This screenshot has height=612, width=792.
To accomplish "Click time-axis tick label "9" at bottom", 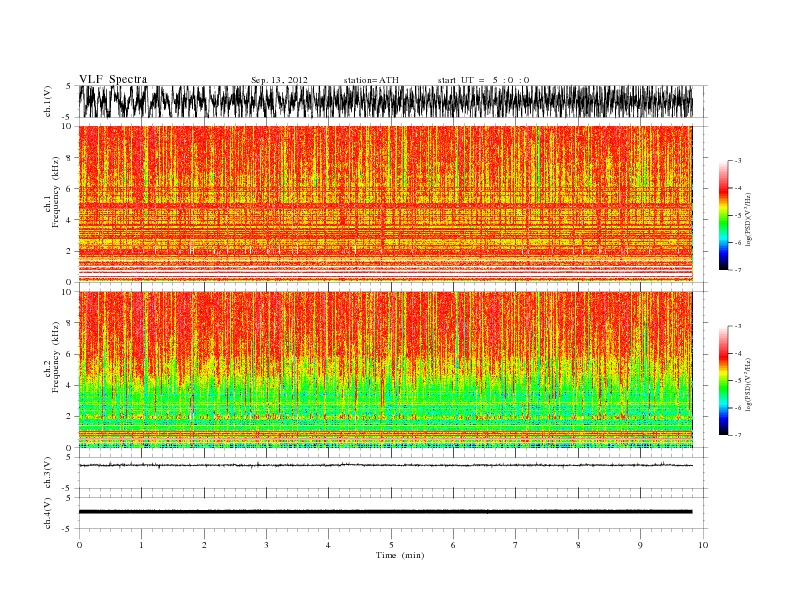I will [640, 545].
